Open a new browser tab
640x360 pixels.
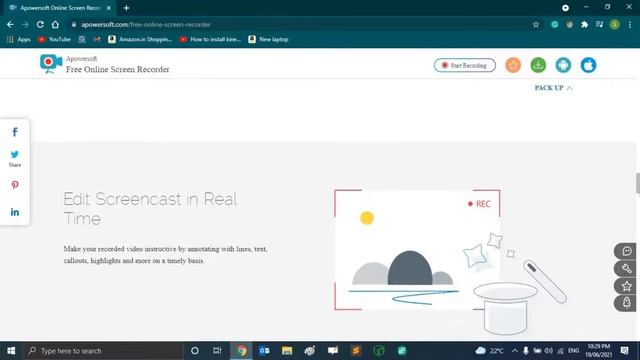point(127,8)
